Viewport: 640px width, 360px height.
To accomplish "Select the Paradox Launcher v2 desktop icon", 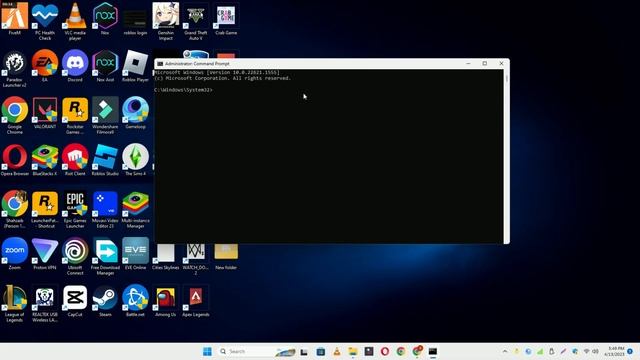I will coord(15,69).
